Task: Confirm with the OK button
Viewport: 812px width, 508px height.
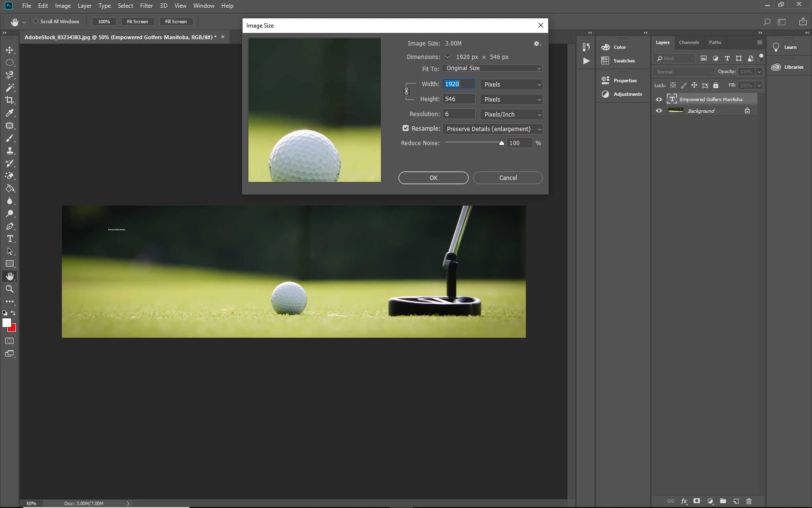Action: (434, 178)
